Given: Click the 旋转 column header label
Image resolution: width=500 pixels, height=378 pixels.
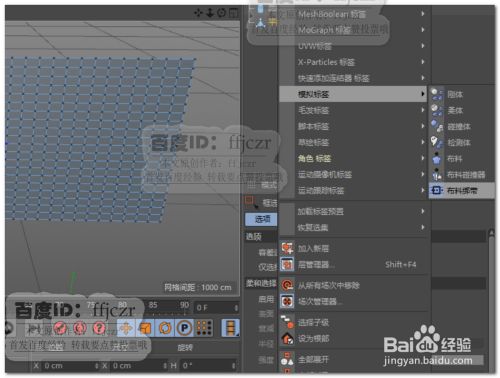Looking at the screenshot, I should point(185,348).
